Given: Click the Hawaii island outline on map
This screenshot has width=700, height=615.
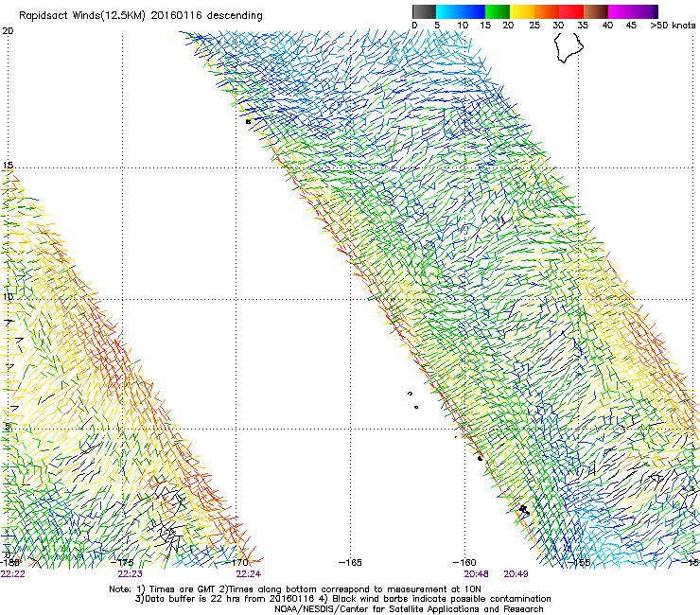Looking at the screenshot, I should coord(569,47).
